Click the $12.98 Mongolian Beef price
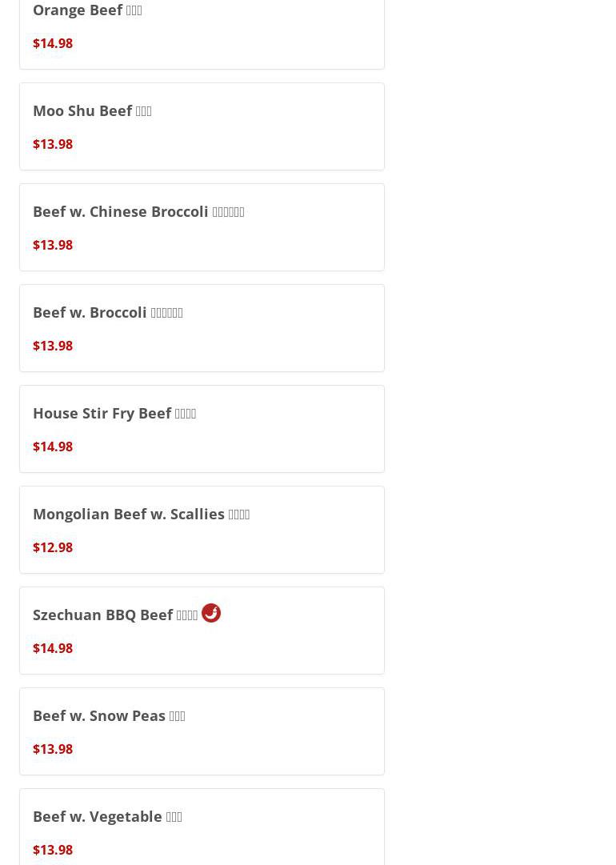Image resolution: width=616 pixels, height=865 pixels. click(53, 547)
